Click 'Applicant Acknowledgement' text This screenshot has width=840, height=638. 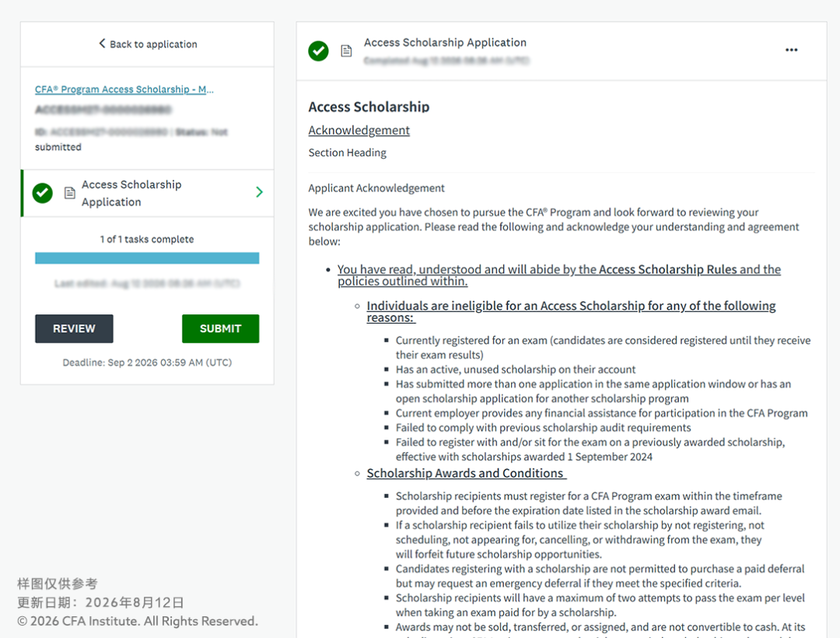tap(376, 188)
